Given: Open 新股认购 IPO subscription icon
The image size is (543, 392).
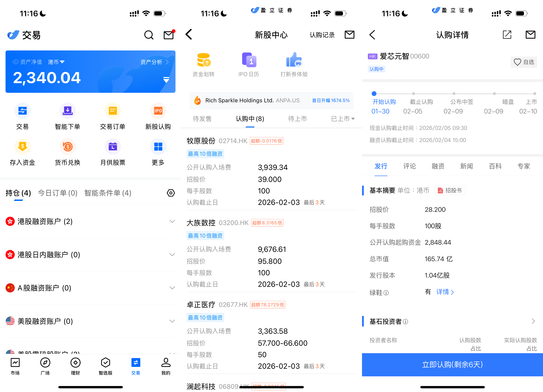Looking at the screenshot, I should coord(158,111).
